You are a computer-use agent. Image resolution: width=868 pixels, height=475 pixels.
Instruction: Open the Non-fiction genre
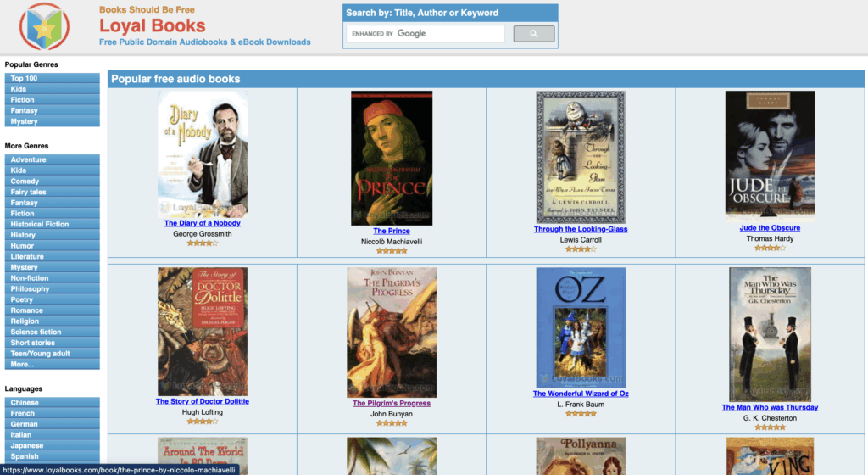(52, 278)
